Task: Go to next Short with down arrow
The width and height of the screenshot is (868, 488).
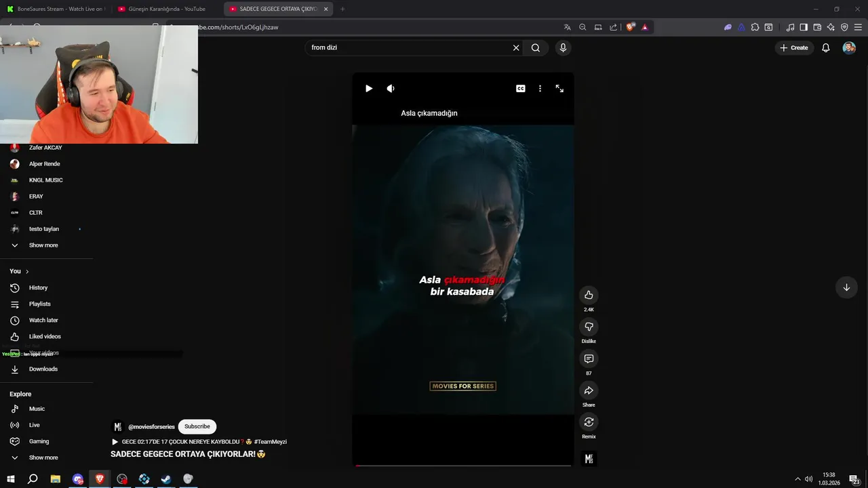Action: pyautogui.click(x=846, y=287)
